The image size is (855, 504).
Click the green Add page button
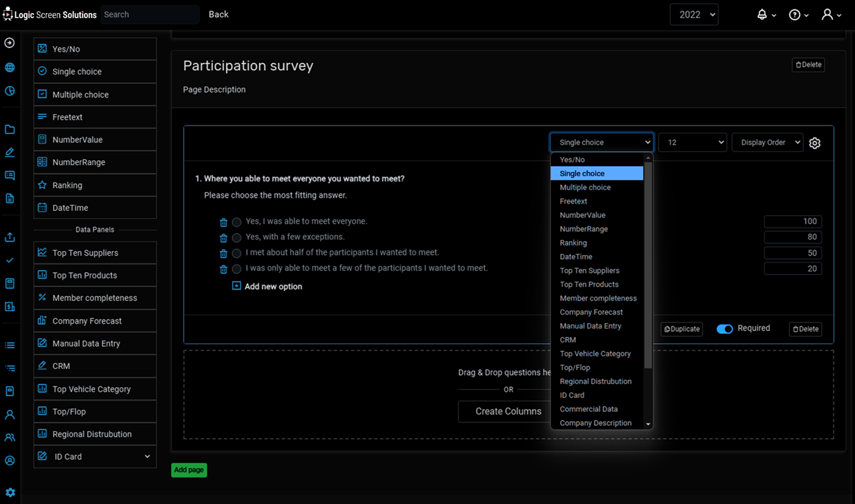coord(189,470)
